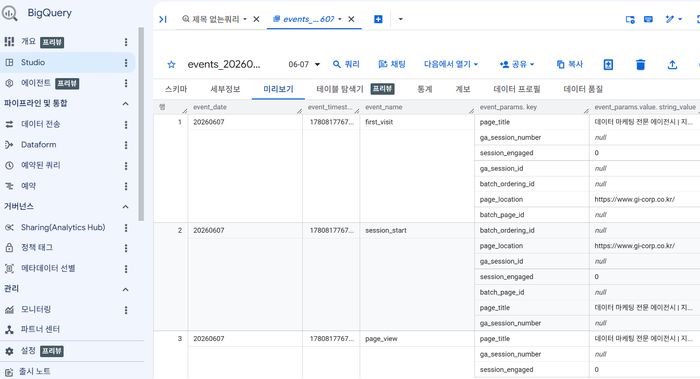Screen dimensions: 700x379
Task: Switch to the 데이터 품질 tab
Action: (583, 89)
